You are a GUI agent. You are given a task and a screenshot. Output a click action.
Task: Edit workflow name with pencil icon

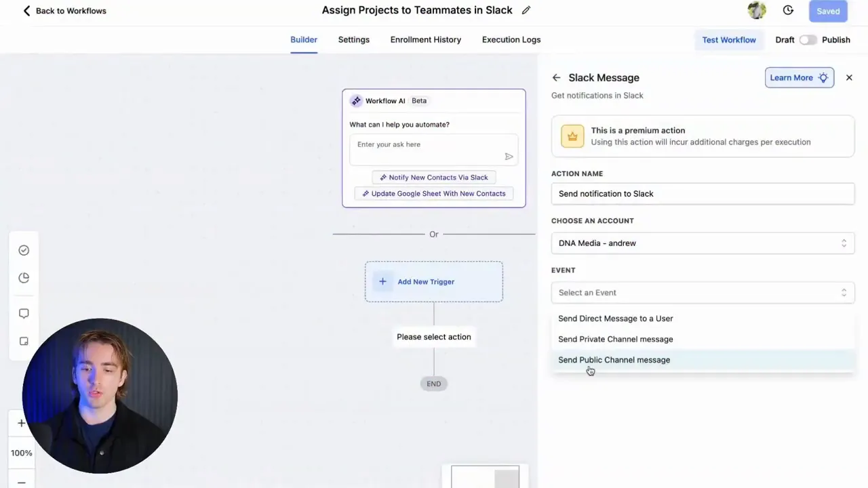(526, 10)
